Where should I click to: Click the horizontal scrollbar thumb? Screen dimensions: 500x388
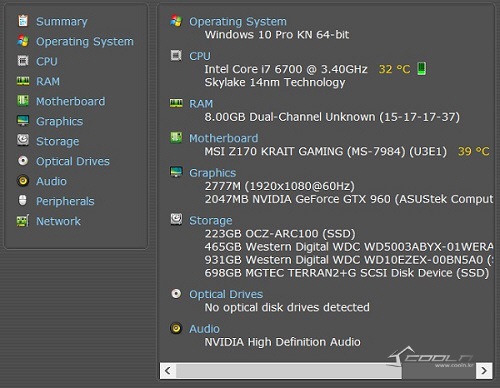click(289, 370)
